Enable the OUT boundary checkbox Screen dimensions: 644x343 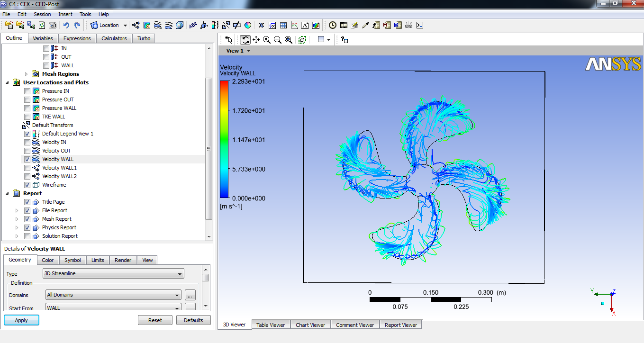46,57
